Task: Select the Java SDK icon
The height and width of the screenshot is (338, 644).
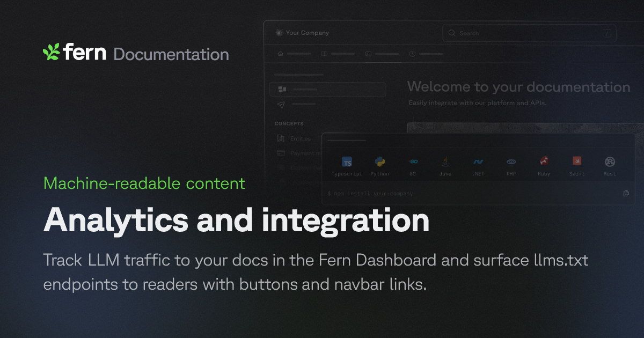Action: [x=445, y=161]
